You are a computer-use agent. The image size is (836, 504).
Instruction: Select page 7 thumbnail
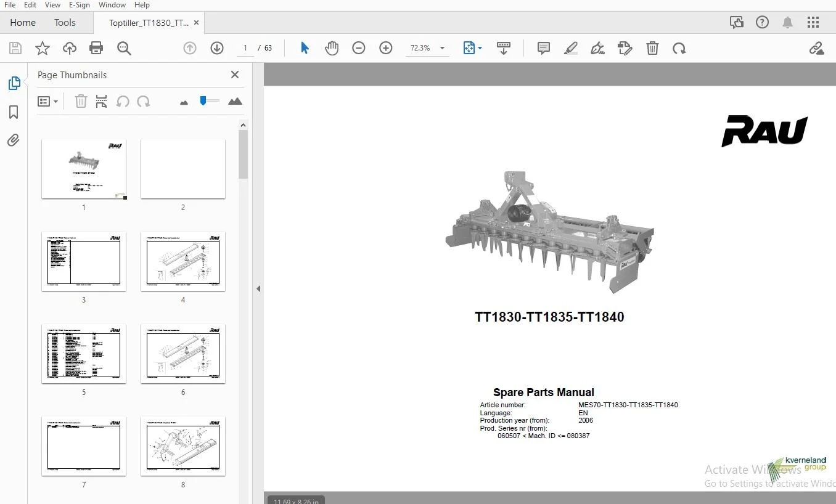(x=84, y=446)
